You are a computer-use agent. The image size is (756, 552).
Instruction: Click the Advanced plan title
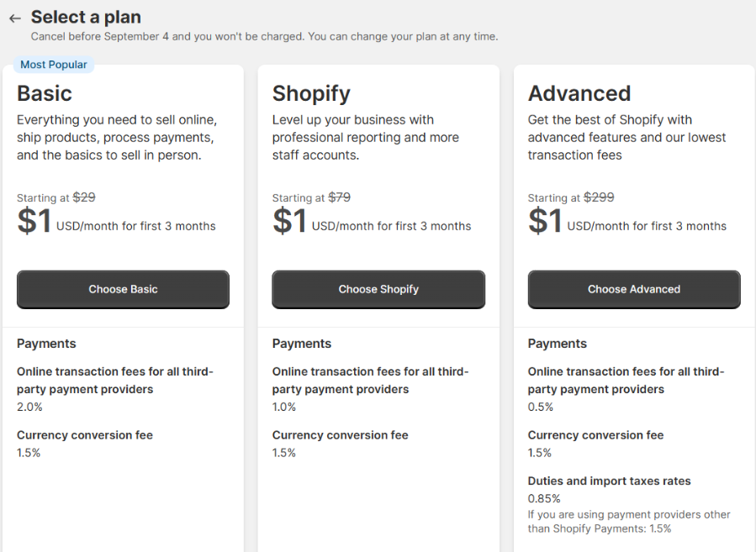(579, 93)
